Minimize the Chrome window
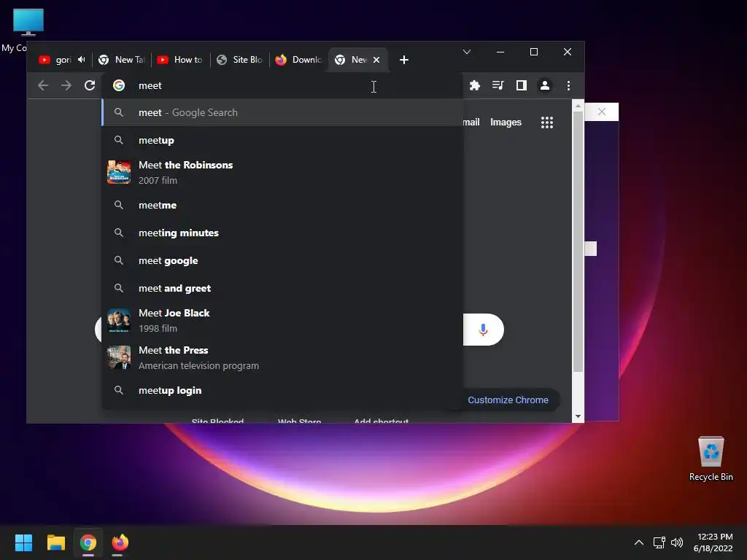This screenshot has width=747, height=560. click(x=500, y=52)
